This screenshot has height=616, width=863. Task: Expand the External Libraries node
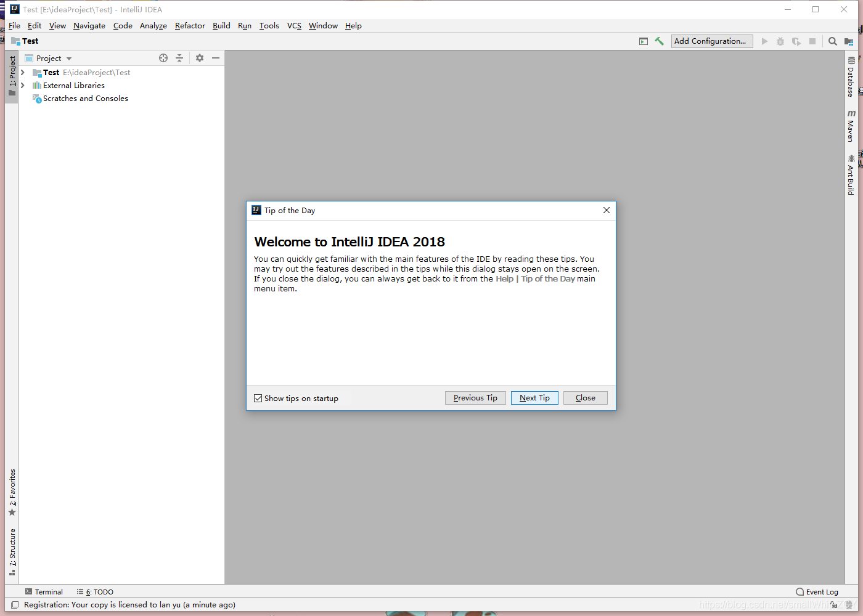(23, 86)
